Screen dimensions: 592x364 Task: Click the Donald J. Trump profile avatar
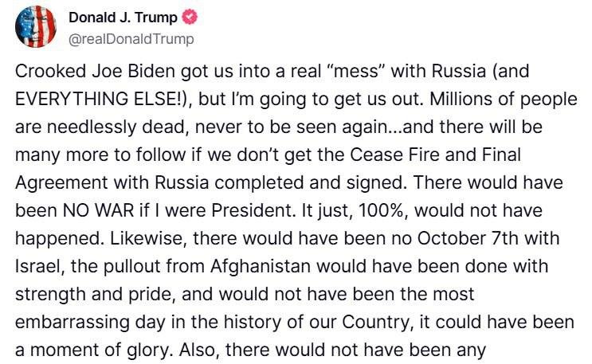[36, 26]
